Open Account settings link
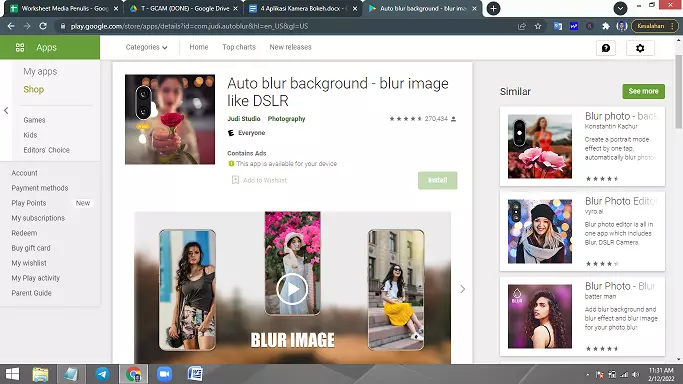The image size is (683, 384). [x=24, y=173]
